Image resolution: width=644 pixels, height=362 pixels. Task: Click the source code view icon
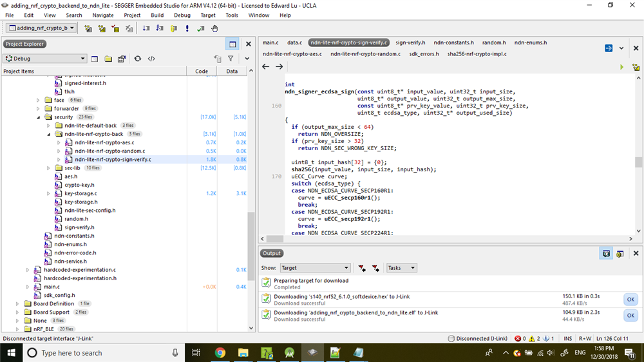pos(151,59)
